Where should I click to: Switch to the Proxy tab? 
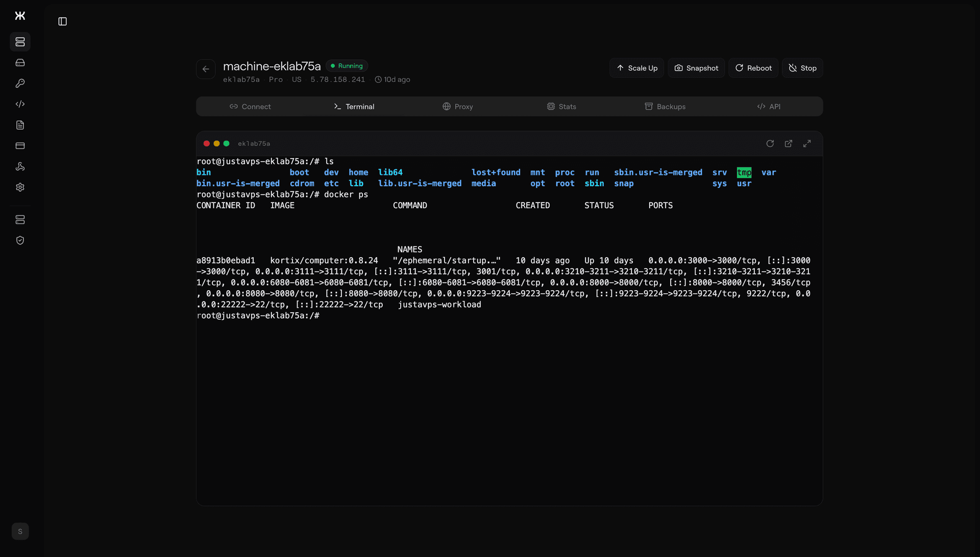(x=458, y=107)
